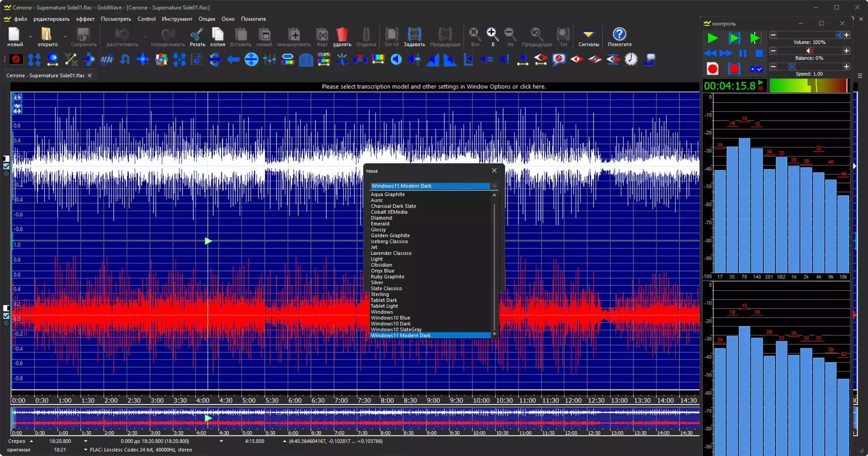Open the Инструмент menu
The height and width of the screenshot is (456, 868).
click(x=177, y=19)
